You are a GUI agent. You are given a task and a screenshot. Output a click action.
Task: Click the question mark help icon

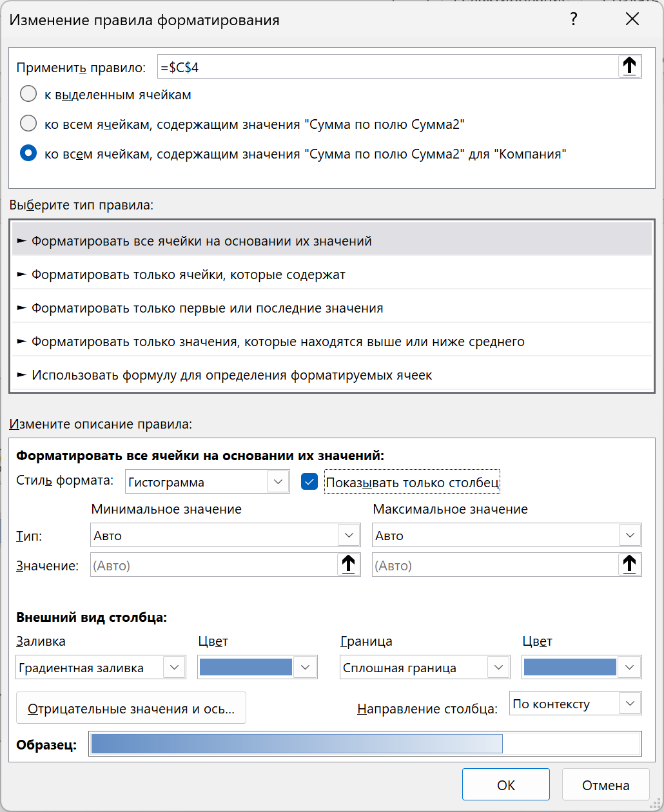coord(573,20)
